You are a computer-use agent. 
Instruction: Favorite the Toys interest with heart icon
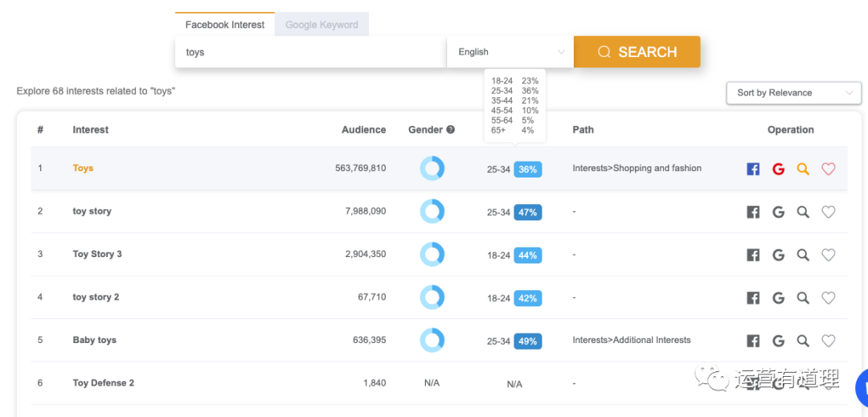829,169
